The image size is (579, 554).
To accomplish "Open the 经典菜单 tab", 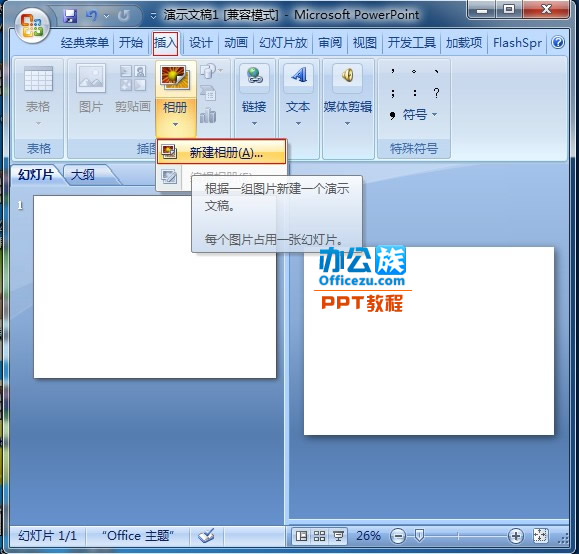I will tap(85, 43).
